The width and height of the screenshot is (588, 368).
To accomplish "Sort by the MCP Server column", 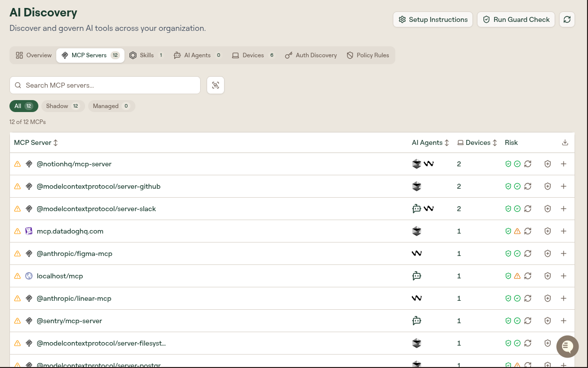I will click(x=36, y=142).
